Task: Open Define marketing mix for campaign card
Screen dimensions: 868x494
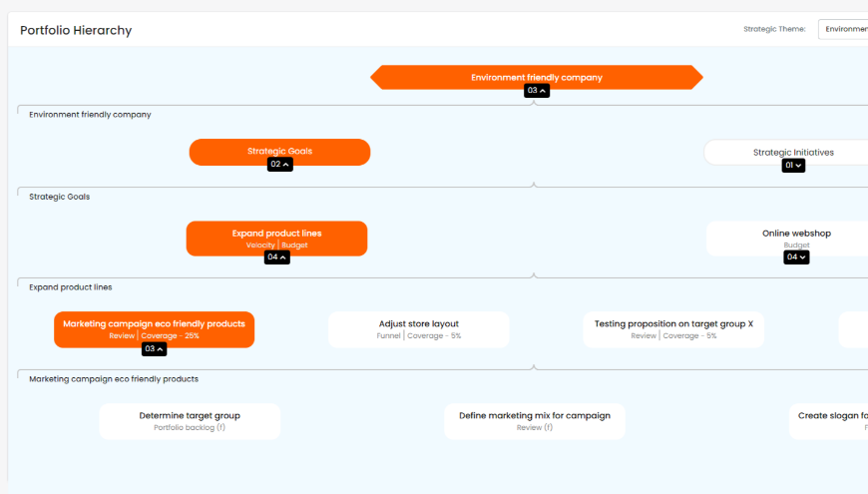Action: coord(535,421)
